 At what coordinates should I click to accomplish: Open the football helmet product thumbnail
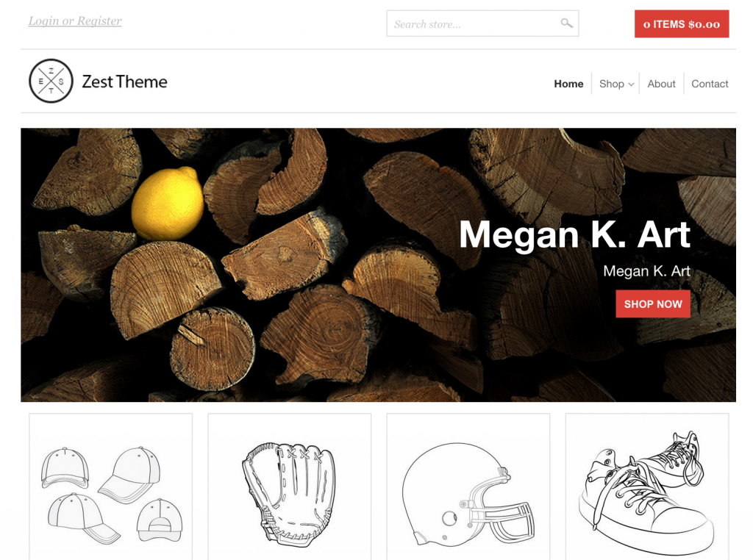[x=468, y=487]
